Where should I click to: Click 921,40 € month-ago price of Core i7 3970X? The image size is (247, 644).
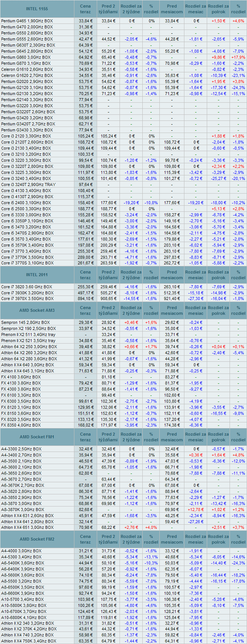pyautogui.click(x=172, y=299)
